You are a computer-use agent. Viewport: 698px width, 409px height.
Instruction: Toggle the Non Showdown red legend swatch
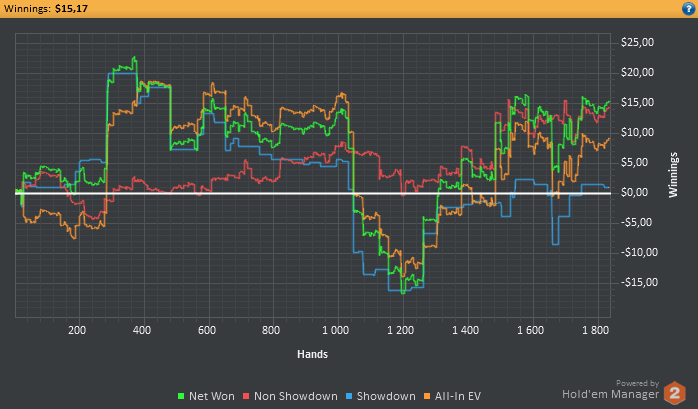point(246,396)
